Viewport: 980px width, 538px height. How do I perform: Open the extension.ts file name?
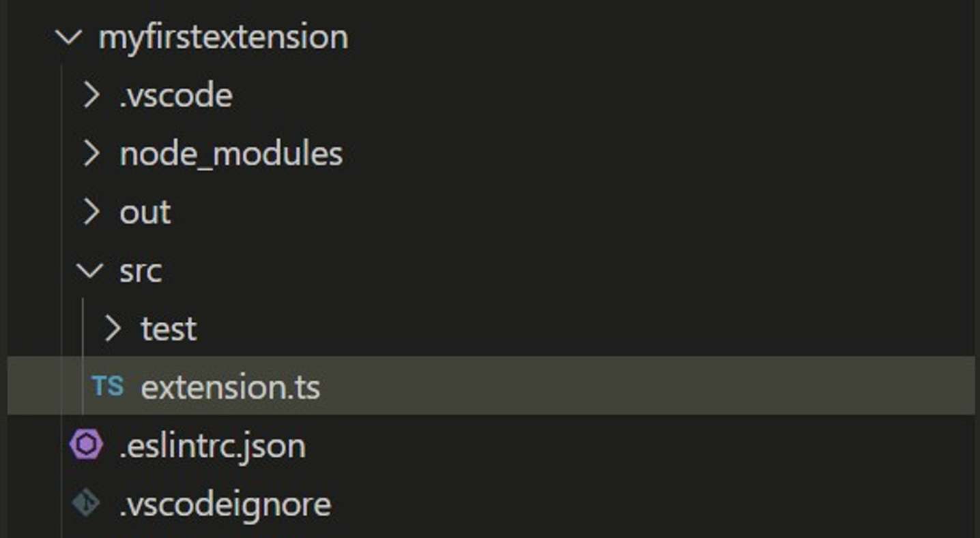tap(230, 387)
